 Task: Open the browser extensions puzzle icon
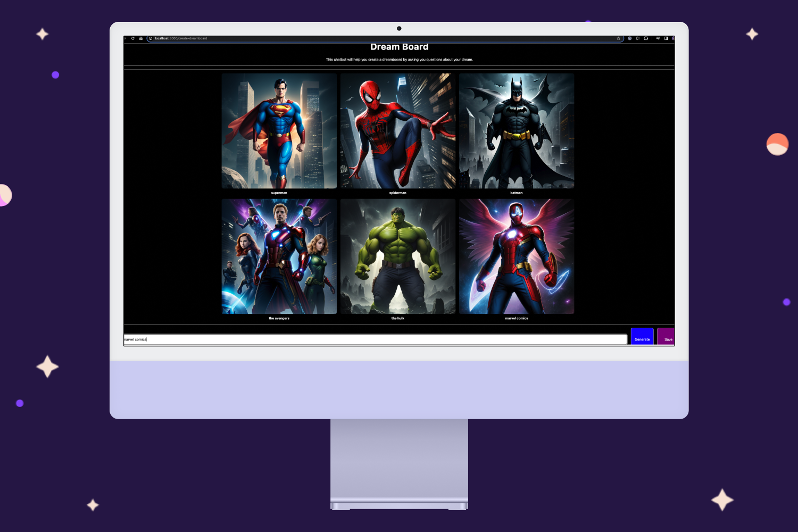(x=646, y=38)
